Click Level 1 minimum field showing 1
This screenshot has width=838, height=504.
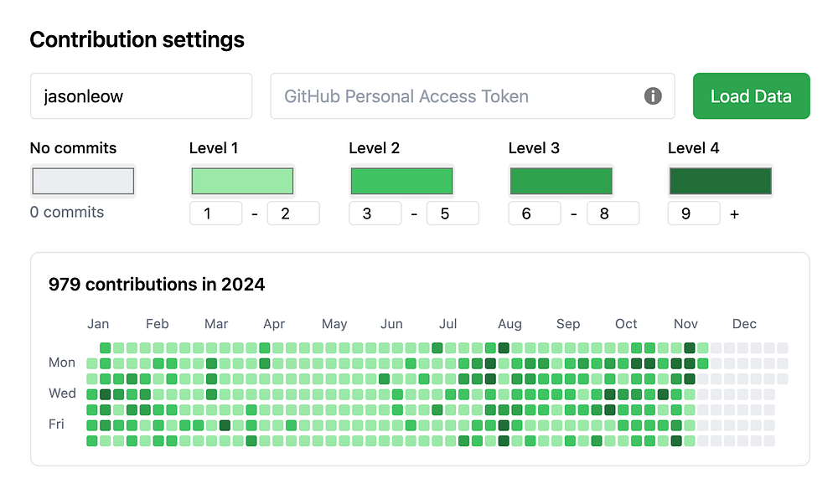215,213
